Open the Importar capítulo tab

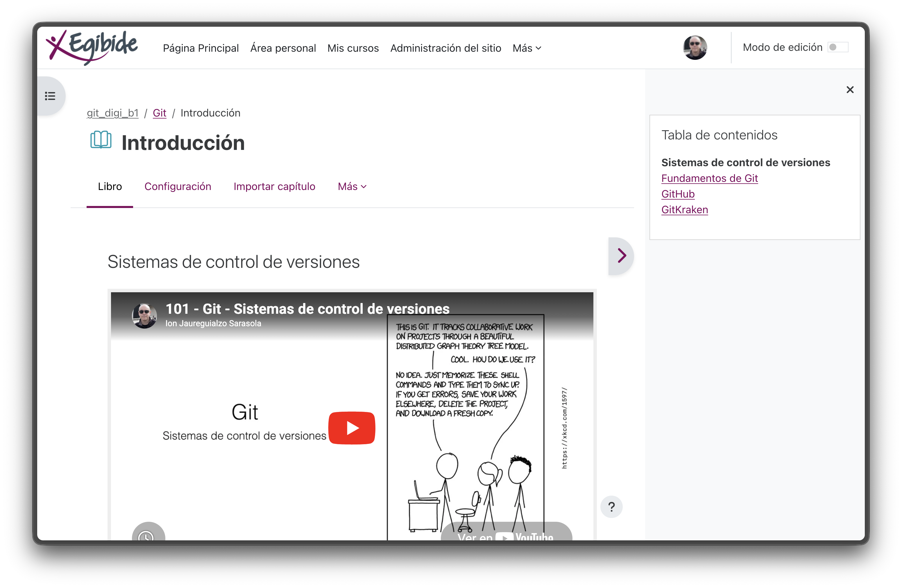point(274,187)
